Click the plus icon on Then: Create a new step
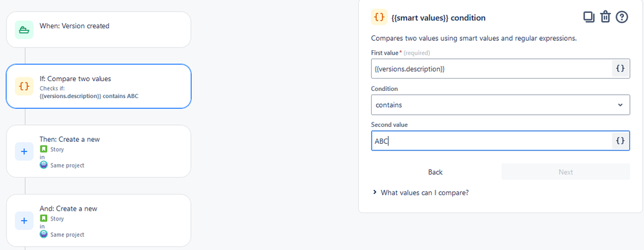Viewport: 644px width, 250px height. [x=25, y=151]
